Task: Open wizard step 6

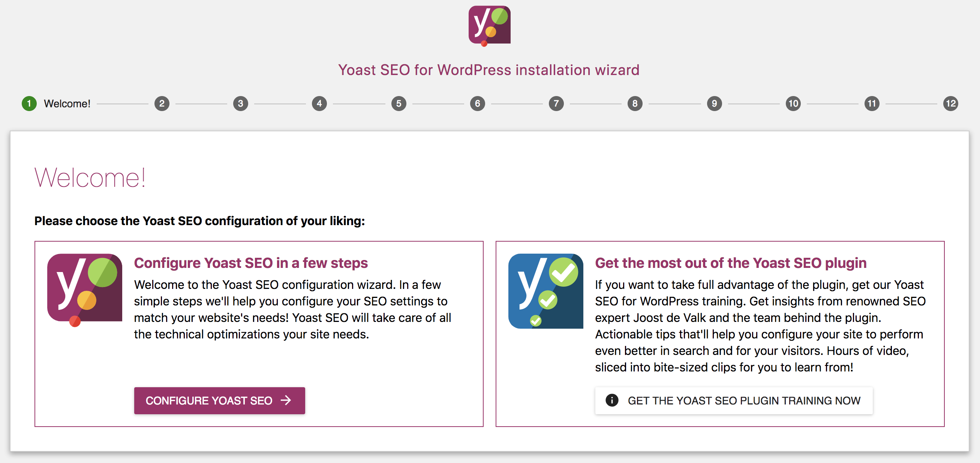Action: [478, 104]
